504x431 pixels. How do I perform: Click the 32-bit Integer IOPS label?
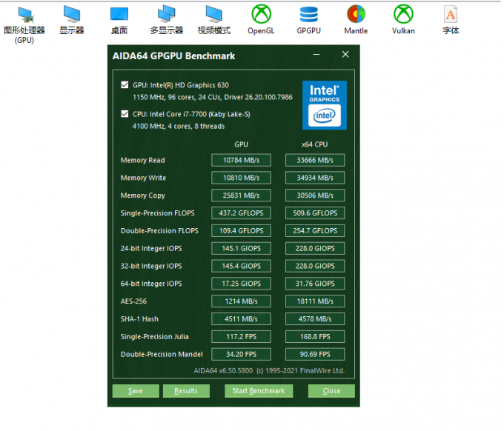(x=151, y=266)
